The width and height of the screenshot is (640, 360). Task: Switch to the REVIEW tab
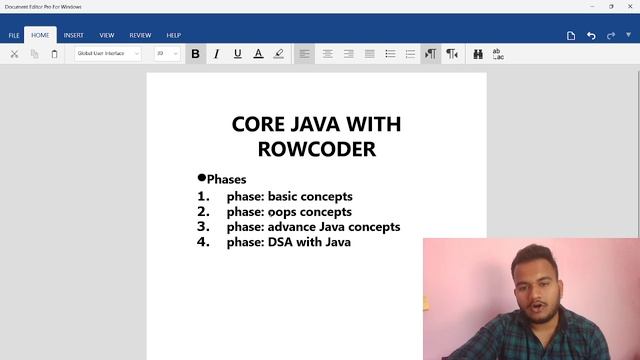[x=140, y=36]
